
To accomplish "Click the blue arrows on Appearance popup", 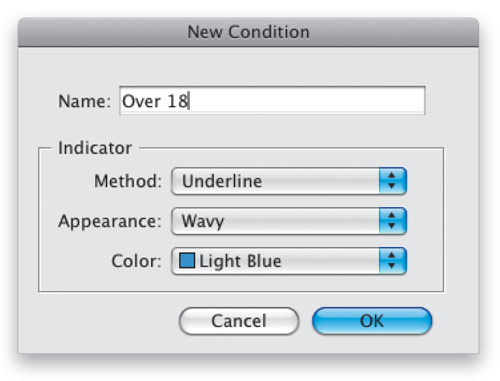I will 393,221.
